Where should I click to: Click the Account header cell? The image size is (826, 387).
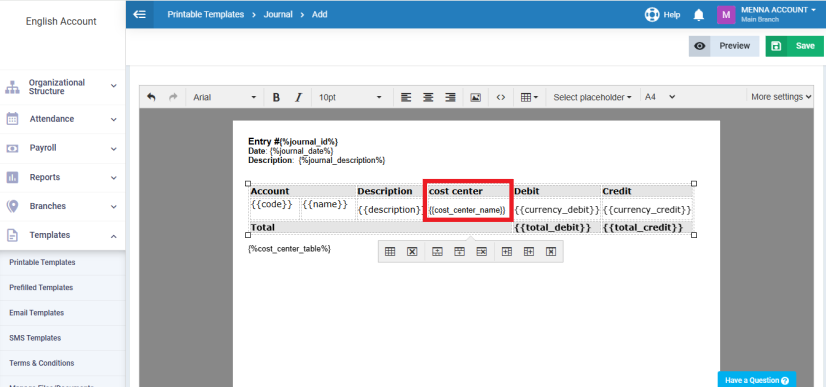(303, 191)
